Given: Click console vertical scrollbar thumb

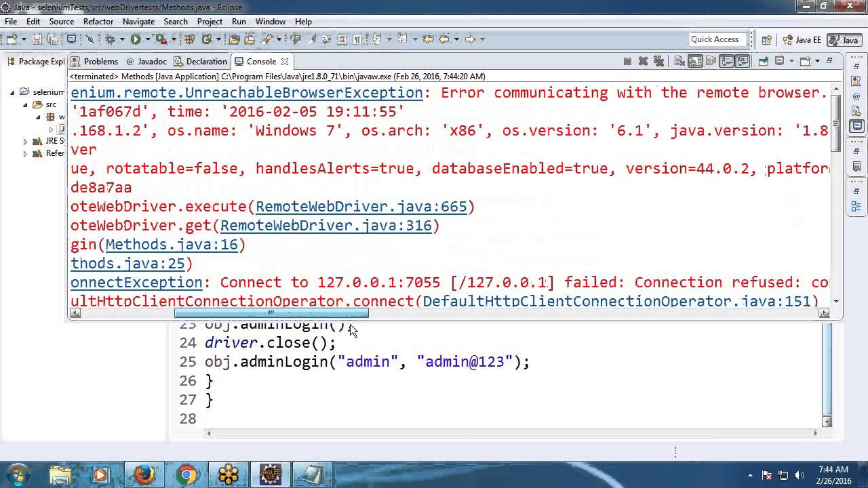Looking at the screenshot, I should (x=836, y=123).
